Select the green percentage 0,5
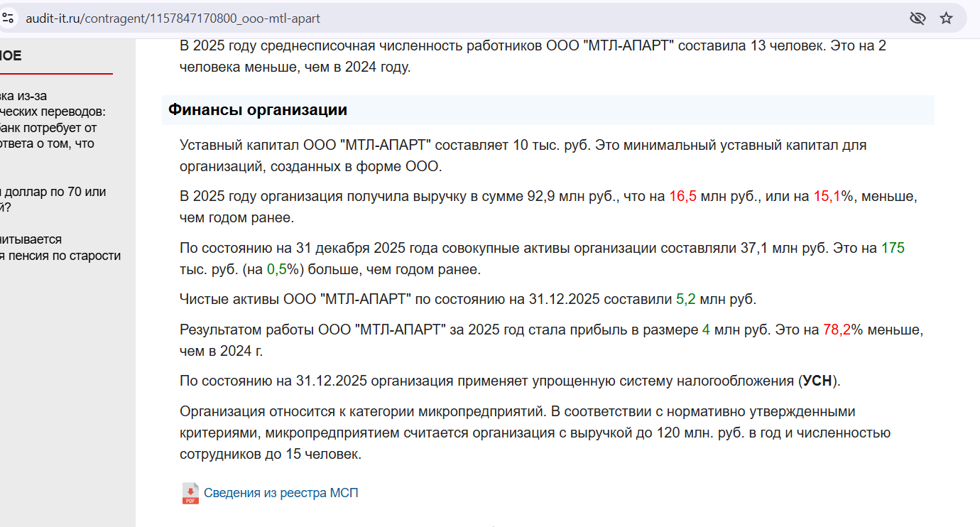 pos(277,270)
